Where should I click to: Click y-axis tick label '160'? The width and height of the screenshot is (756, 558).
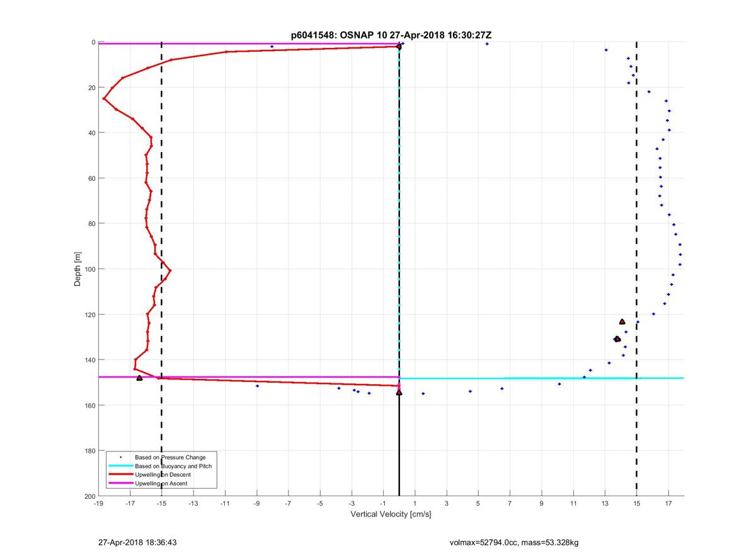(90, 405)
